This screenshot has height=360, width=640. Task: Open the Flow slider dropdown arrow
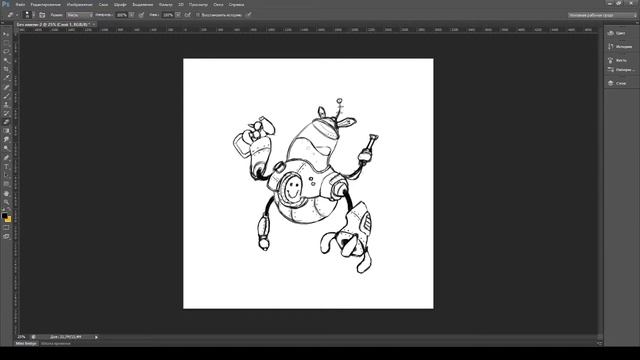pyautogui.click(x=178, y=15)
